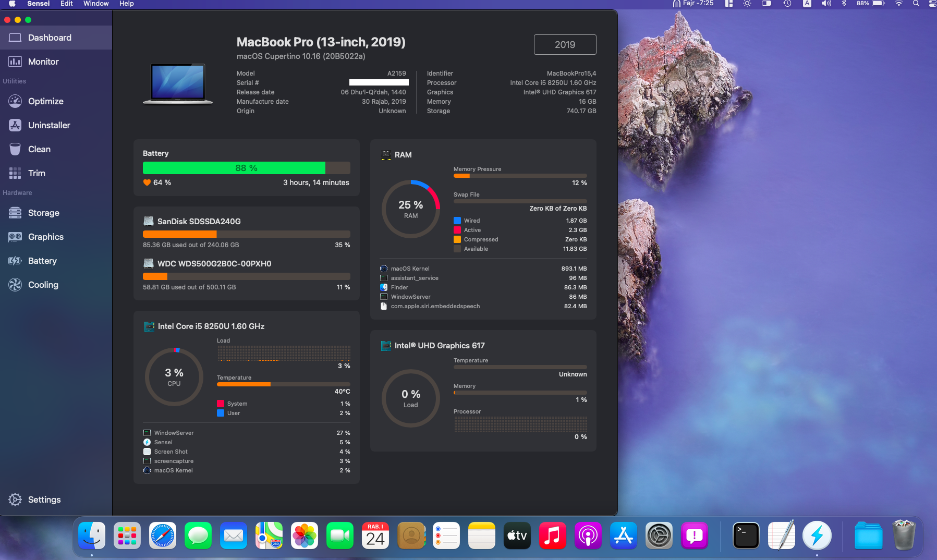This screenshot has width=937, height=560.
Task: Click the battery health heart icon
Action: (147, 182)
